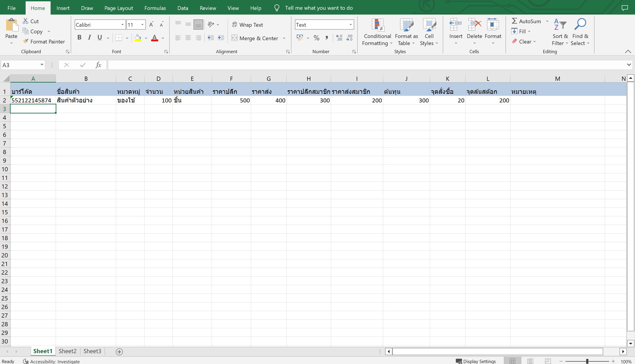Decrease indent in Alignment group
The image size is (635, 364).
tap(211, 38)
